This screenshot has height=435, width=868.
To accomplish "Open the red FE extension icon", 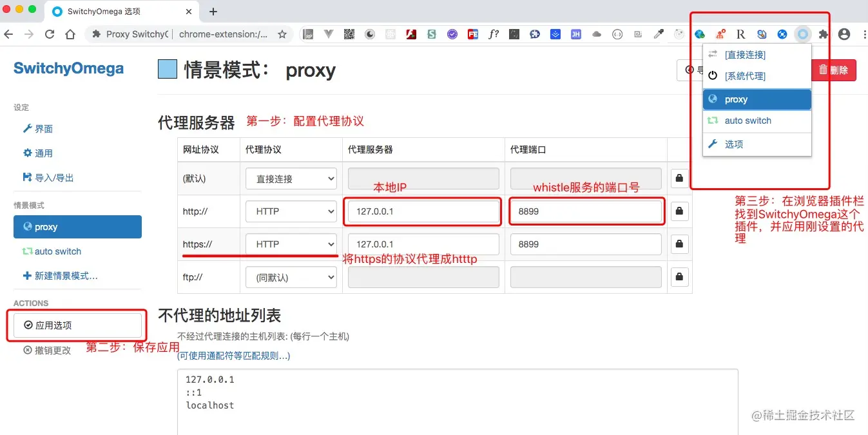I will coord(473,34).
